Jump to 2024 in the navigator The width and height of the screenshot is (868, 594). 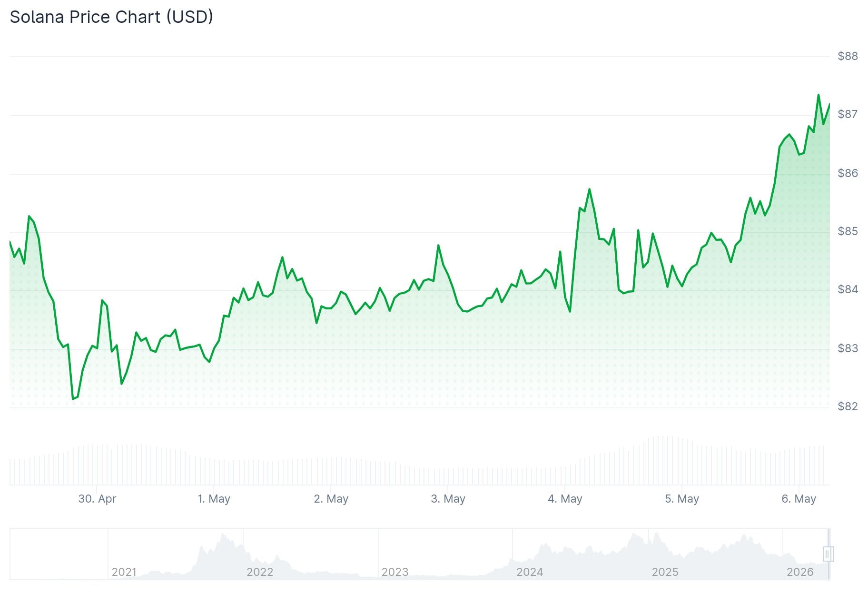click(x=530, y=572)
